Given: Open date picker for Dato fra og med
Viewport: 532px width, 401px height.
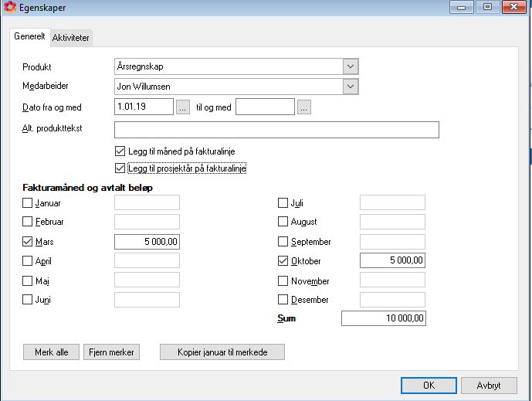Looking at the screenshot, I should point(183,107).
